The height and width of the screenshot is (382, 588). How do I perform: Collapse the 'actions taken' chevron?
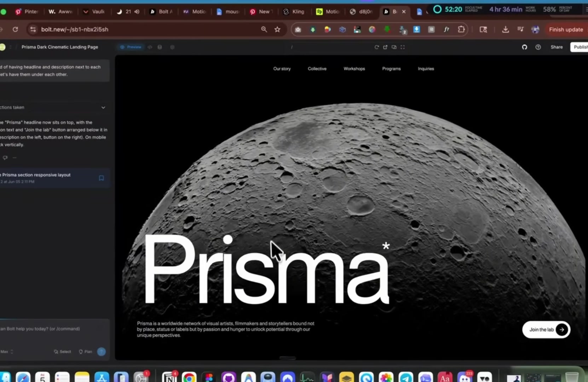coord(103,108)
